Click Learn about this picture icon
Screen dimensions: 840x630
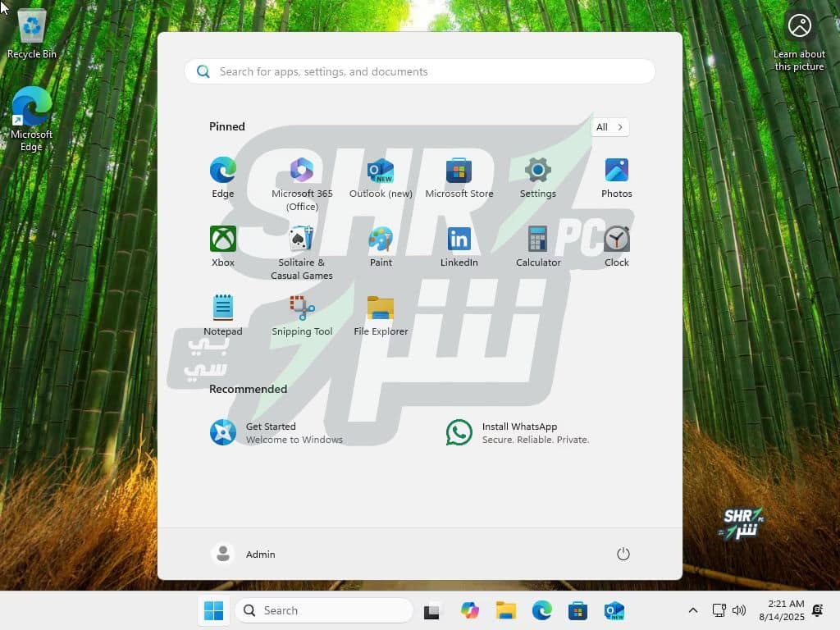pyautogui.click(x=799, y=40)
